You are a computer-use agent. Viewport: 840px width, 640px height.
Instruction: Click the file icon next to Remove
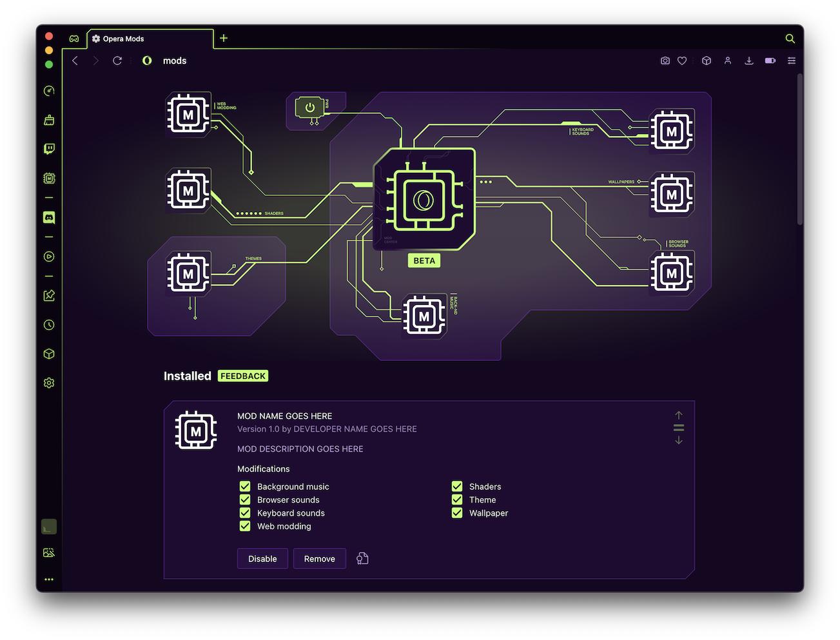tap(363, 558)
